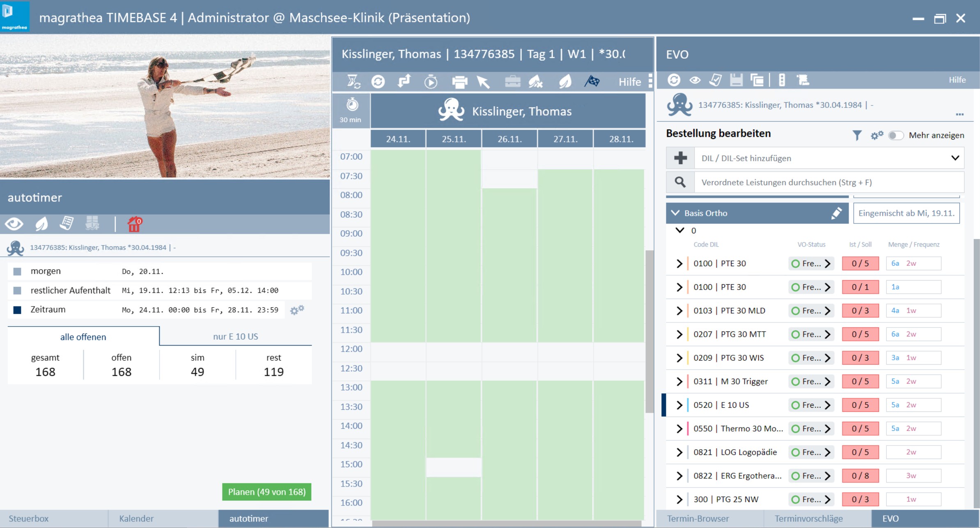
Task: Click the stopwatch play icon in toolbar
Action: click(x=431, y=82)
